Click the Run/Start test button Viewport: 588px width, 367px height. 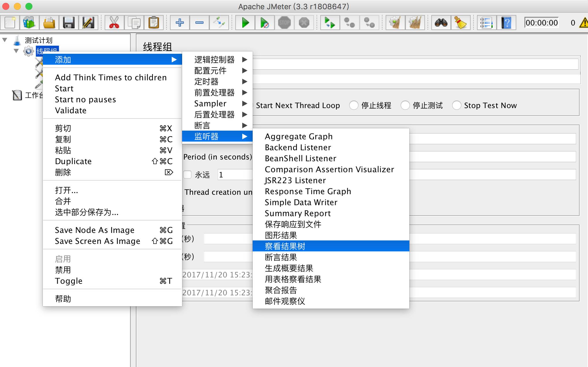pos(245,23)
